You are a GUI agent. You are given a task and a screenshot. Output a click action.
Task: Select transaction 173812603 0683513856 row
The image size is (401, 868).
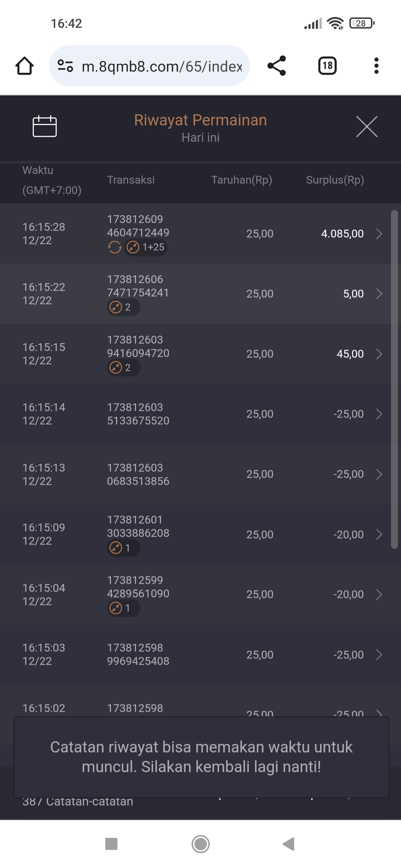click(x=138, y=474)
